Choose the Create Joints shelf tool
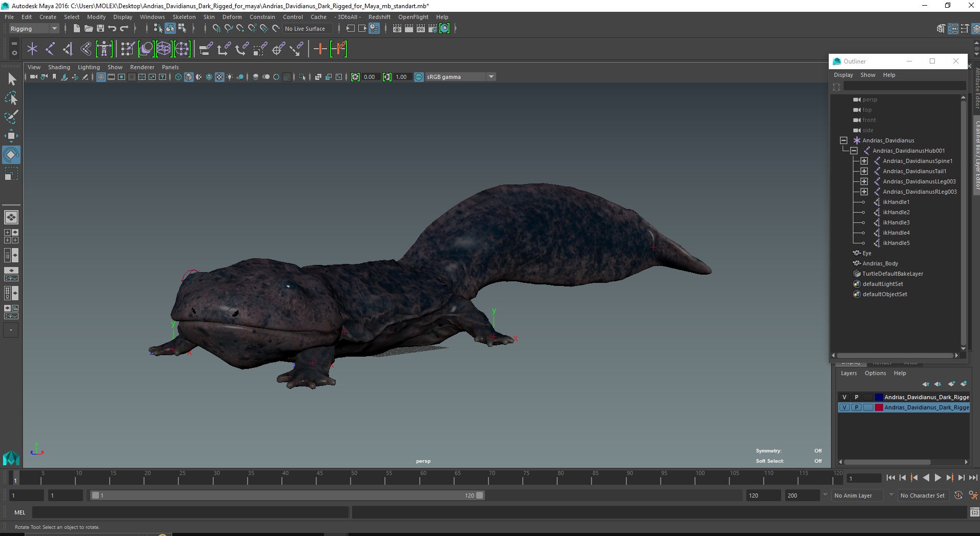Image resolution: width=980 pixels, height=536 pixels. (50, 49)
